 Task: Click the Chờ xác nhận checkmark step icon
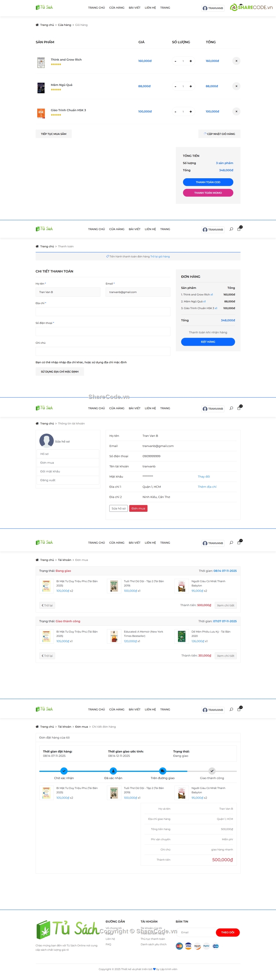coord(64,771)
